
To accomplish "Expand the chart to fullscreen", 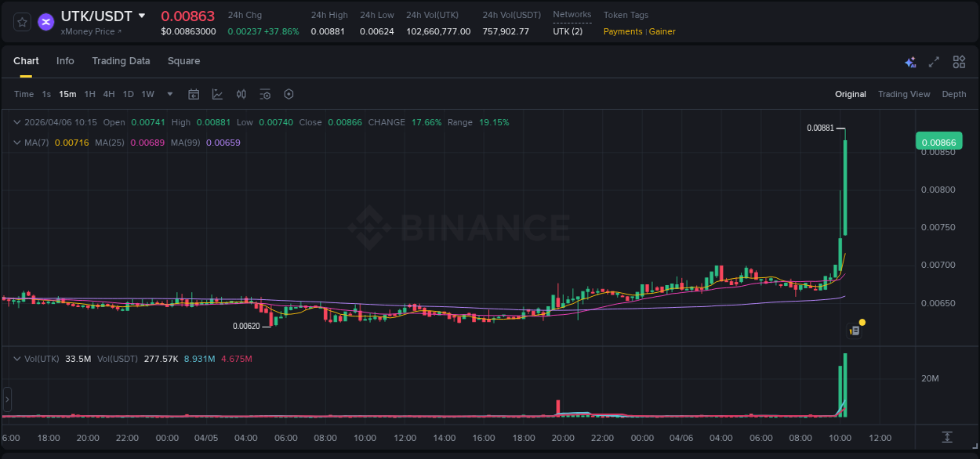I will coord(935,61).
